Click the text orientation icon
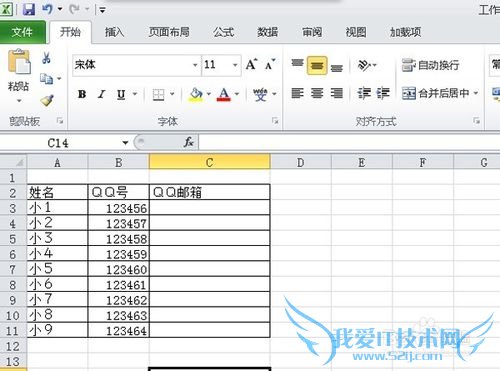Viewport: 500px width, 371px height. 364,65
